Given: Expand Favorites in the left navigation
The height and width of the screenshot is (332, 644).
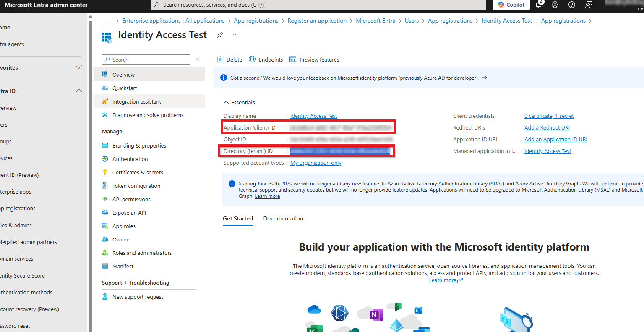Looking at the screenshot, I should pyautogui.click(x=78, y=67).
